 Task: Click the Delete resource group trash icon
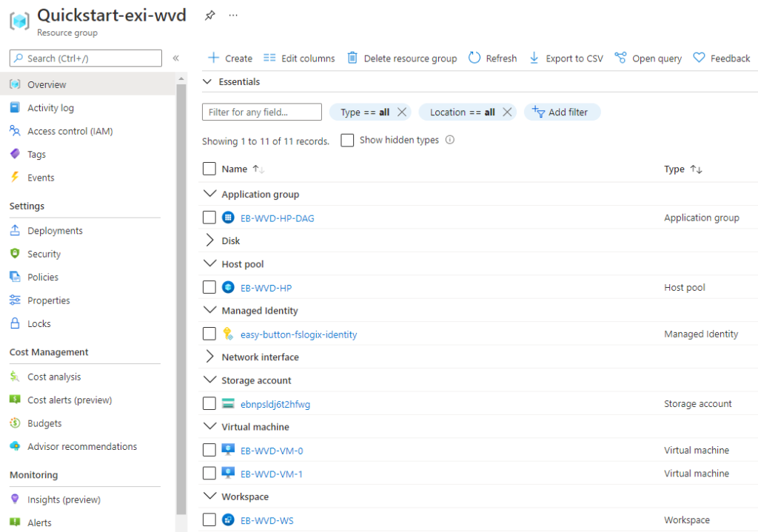(x=352, y=58)
